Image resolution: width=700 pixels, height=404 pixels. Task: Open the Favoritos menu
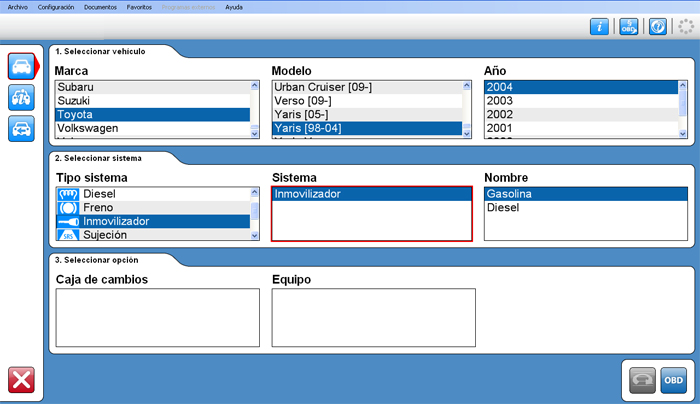(139, 7)
